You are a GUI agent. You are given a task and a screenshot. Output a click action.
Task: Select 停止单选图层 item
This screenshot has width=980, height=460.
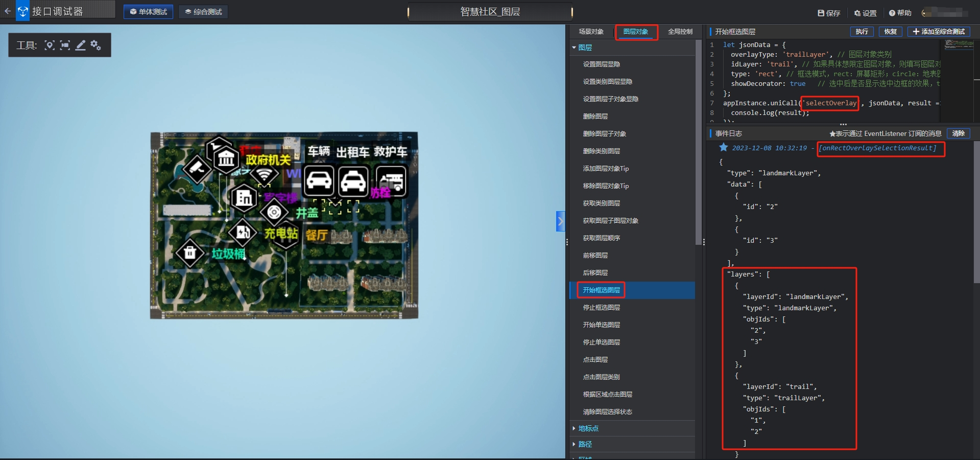pyautogui.click(x=632, y=342)
